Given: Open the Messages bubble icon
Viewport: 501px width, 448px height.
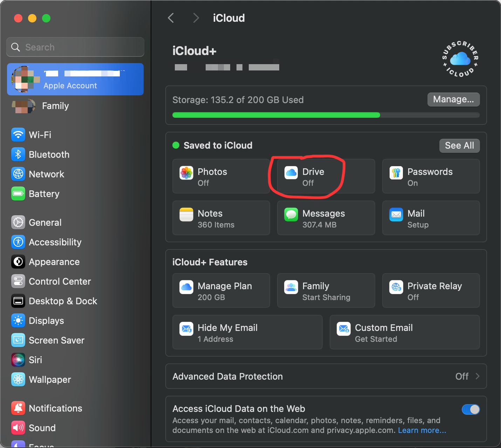Looking at the screenshot, I should click(291, 215).
